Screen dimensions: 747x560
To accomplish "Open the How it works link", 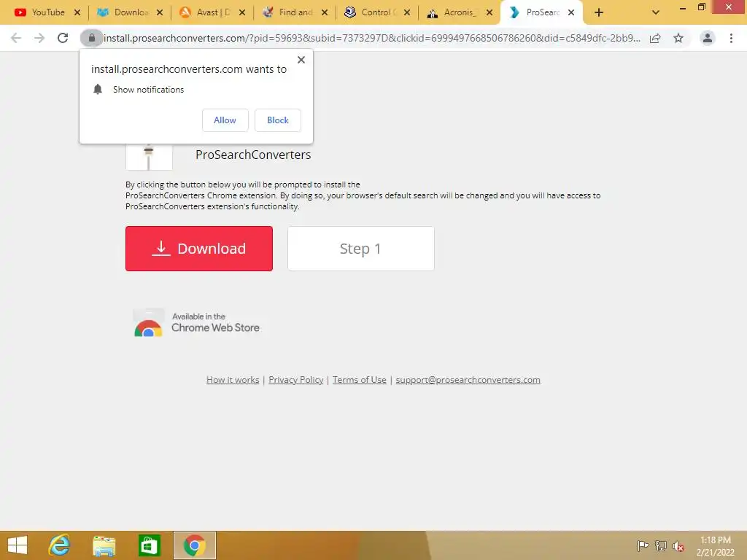I will [233, 379].
